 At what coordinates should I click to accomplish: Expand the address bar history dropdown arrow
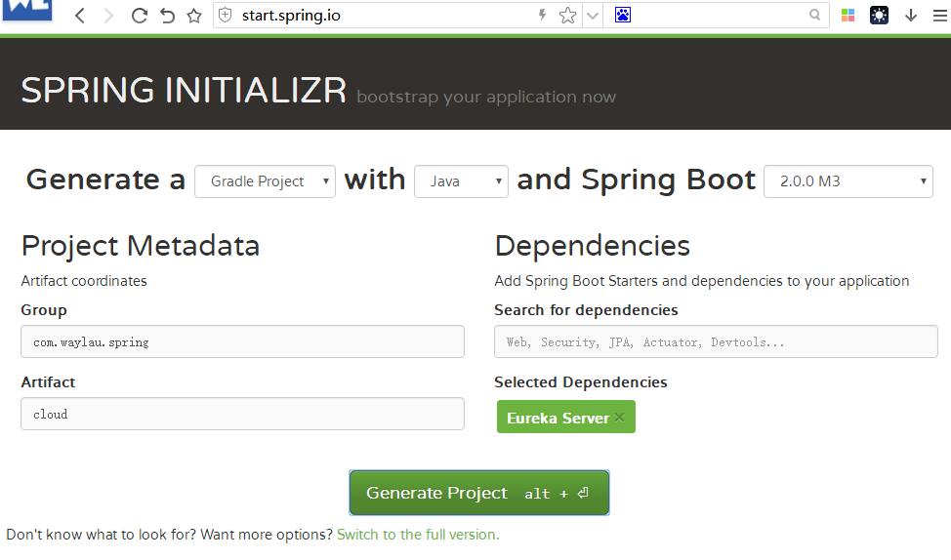pos(592,16)
